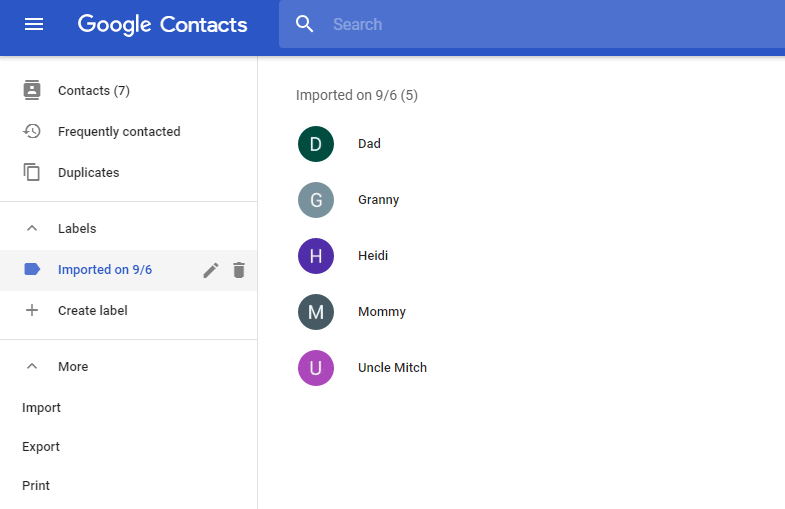Click the Frequently contacted history icon
Image resolution: width=785 pixels, height=509 pixels.
tap(32, 131)
